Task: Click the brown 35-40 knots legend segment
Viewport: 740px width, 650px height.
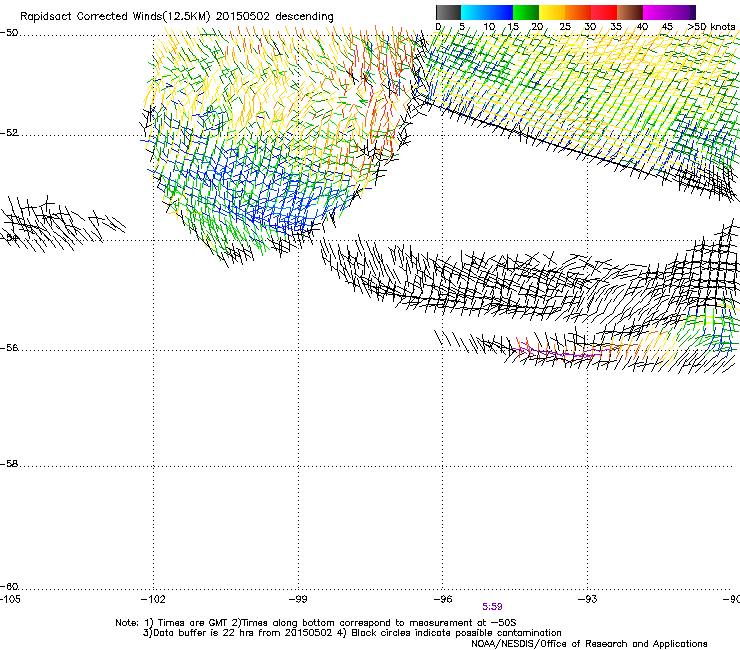Action: [x=630, y=12]
